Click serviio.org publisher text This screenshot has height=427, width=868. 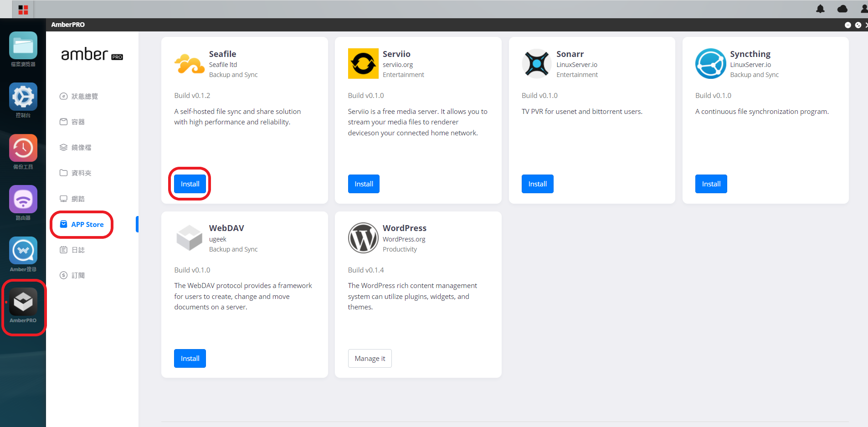398,65
